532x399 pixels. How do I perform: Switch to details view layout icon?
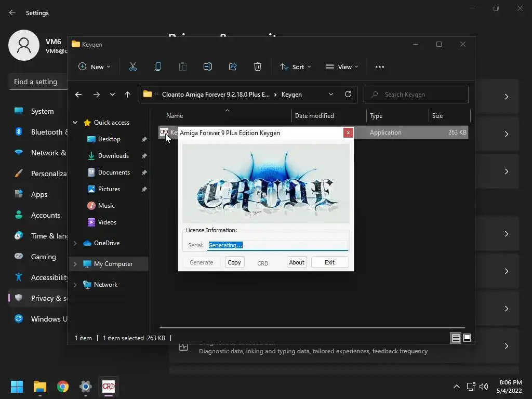pyautogui.click(x=456, y=338)
